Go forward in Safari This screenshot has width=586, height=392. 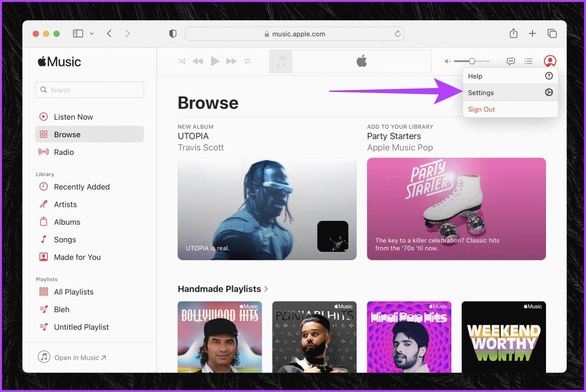click(127, 33)
